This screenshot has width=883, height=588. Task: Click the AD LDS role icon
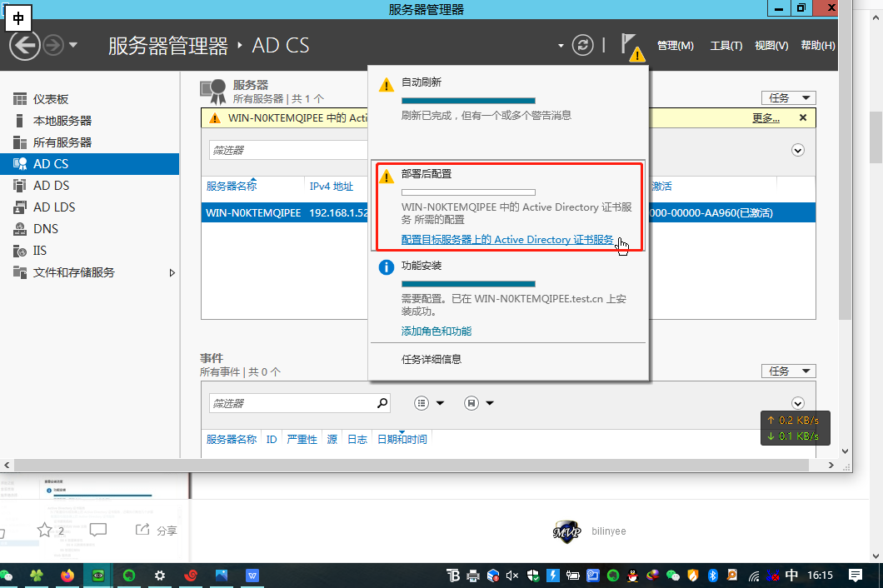[x=20, y=207]
